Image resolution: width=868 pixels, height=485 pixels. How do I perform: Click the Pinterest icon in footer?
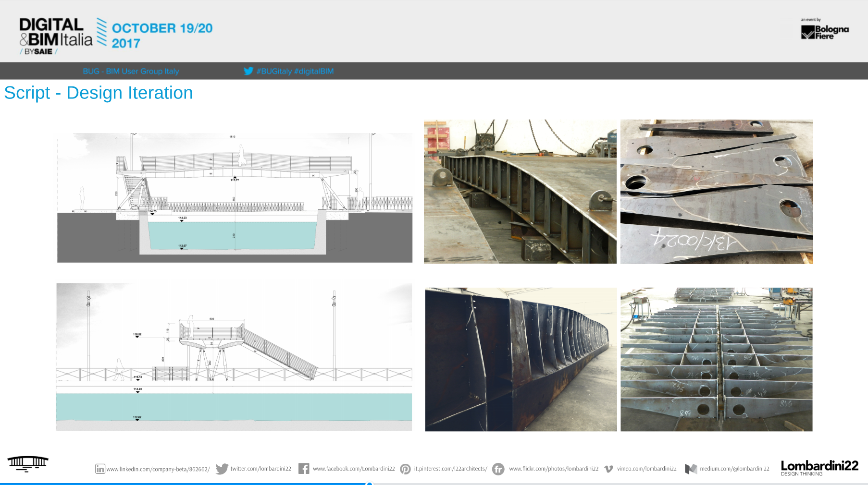(405, 469)
